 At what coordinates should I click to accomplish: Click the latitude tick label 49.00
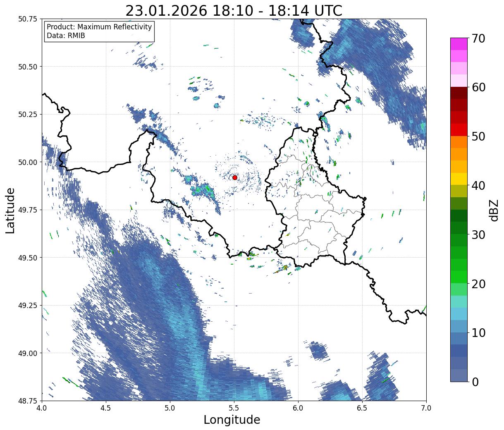point(27,353)
